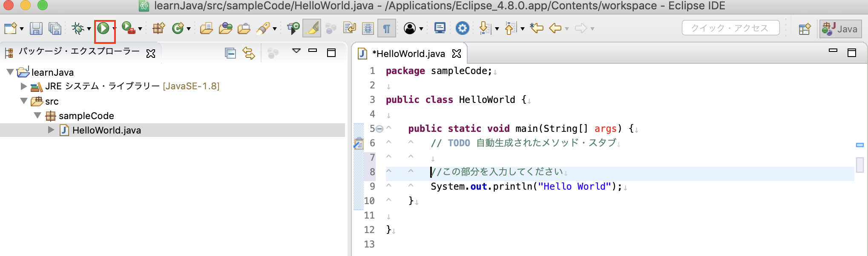Collapse the learnJava project tree node

point(10,72)
